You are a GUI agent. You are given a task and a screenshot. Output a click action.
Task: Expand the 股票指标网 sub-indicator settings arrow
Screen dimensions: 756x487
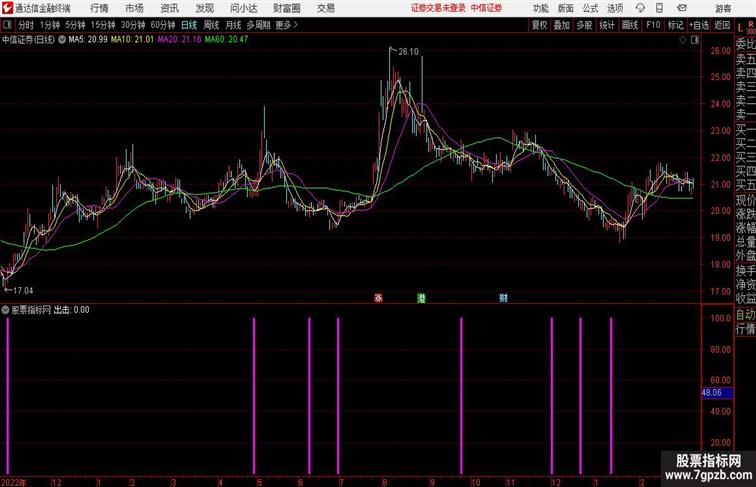tap(5, 310)
